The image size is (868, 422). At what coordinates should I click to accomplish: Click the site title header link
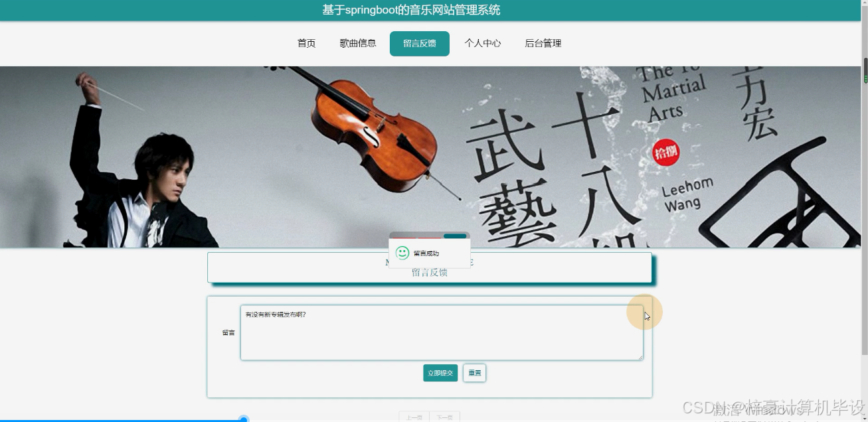coord(412,10)
